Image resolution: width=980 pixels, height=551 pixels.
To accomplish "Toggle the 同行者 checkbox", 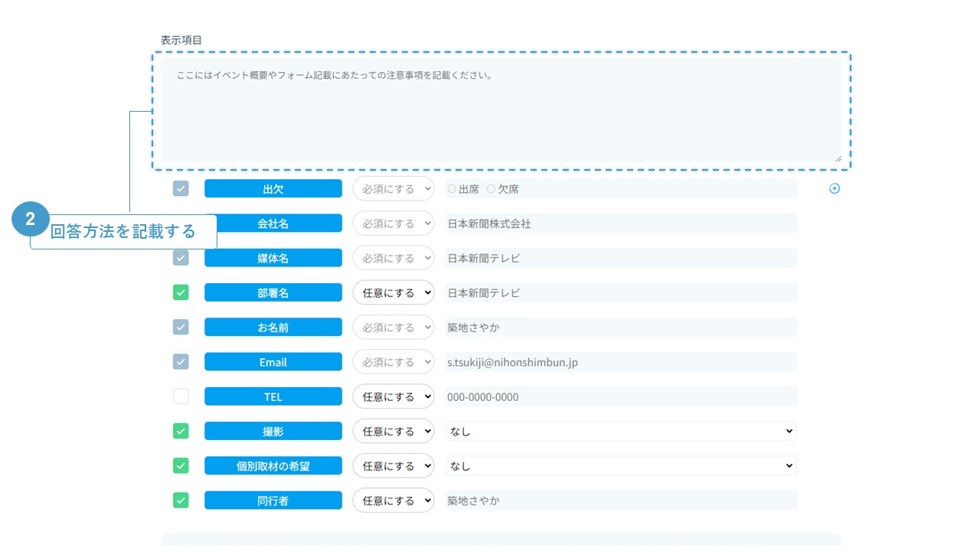I will (181, 500).
